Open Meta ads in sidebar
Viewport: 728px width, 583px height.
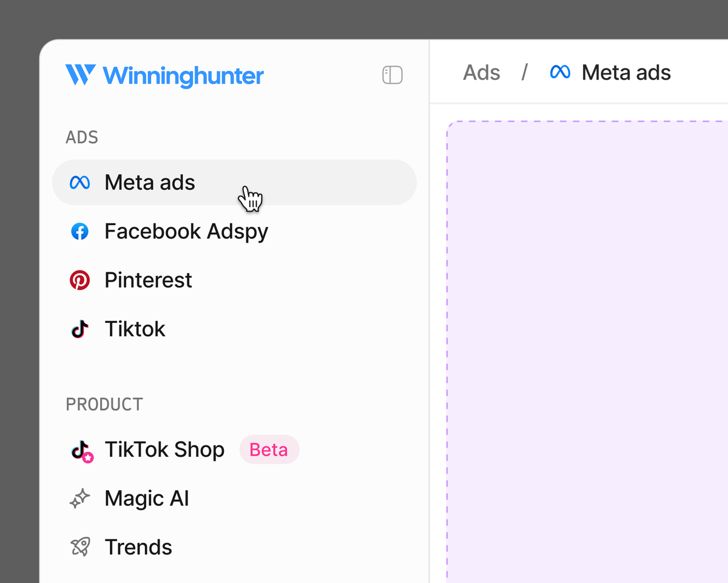(x=234, y=182)
